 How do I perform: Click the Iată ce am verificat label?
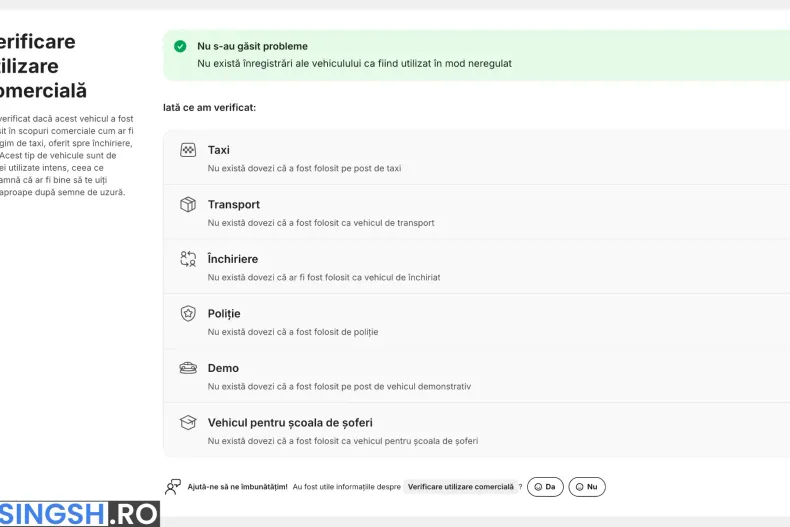pyautogui.click(x=210, y=107)
